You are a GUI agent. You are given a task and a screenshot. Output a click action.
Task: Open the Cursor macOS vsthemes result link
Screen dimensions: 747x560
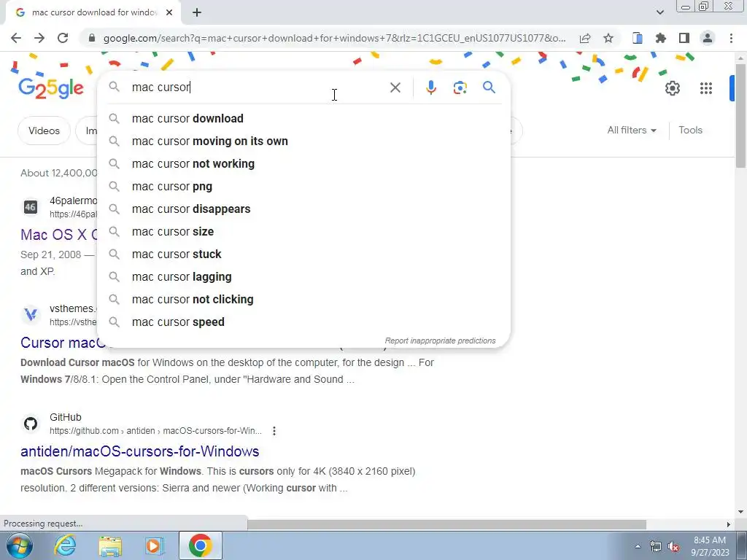point(63,343)
